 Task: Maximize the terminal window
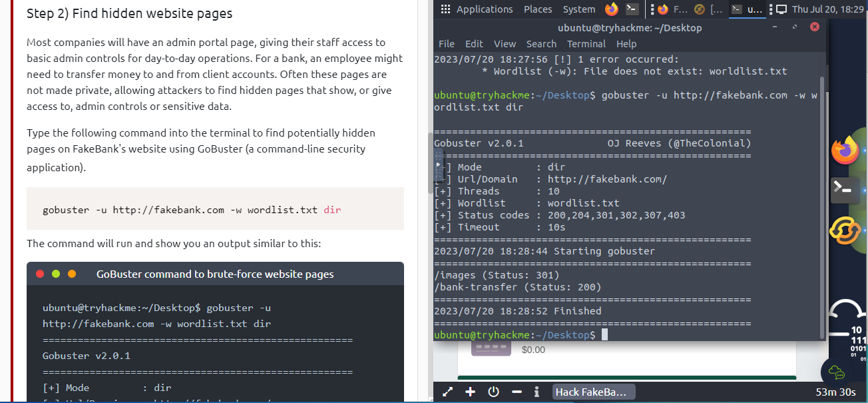[794, 27]
